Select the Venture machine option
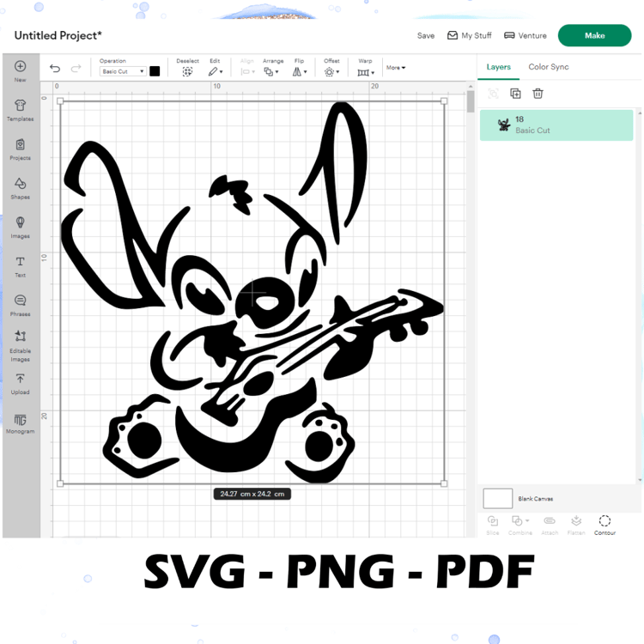 [x=525, y=36]
